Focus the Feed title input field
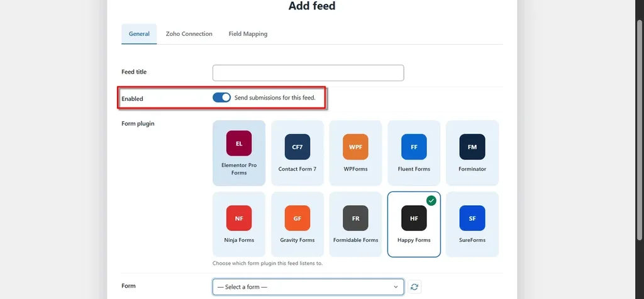644x299 pixels. tap(308, 73)
